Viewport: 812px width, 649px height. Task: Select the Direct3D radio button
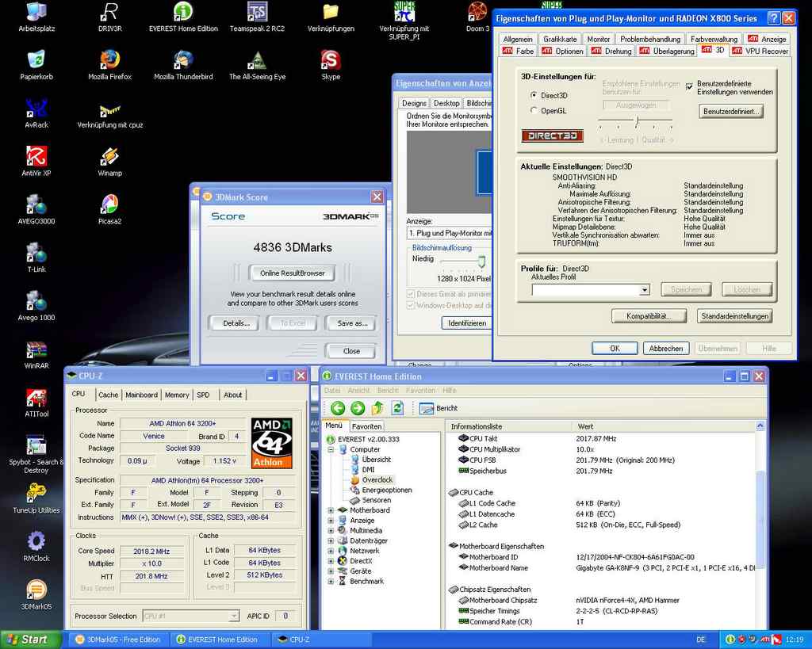[x=534, y=95]
